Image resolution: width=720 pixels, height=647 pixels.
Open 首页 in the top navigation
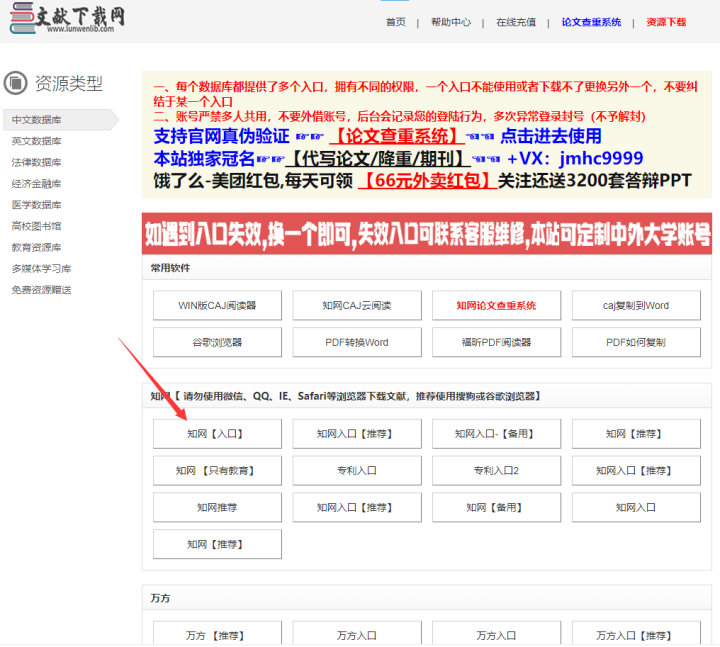(396, 22)
